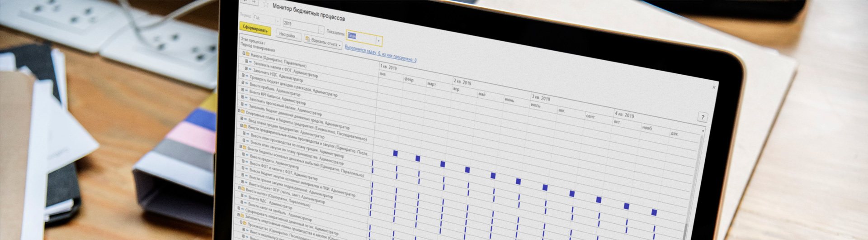
Task: Open the Период Год dropdown list
Action: [278, 21]
